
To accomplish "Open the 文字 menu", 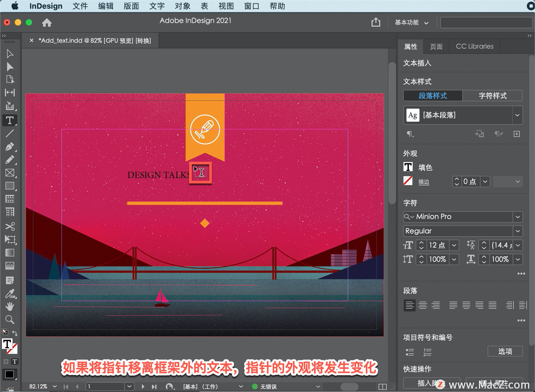I will [157, 6].
